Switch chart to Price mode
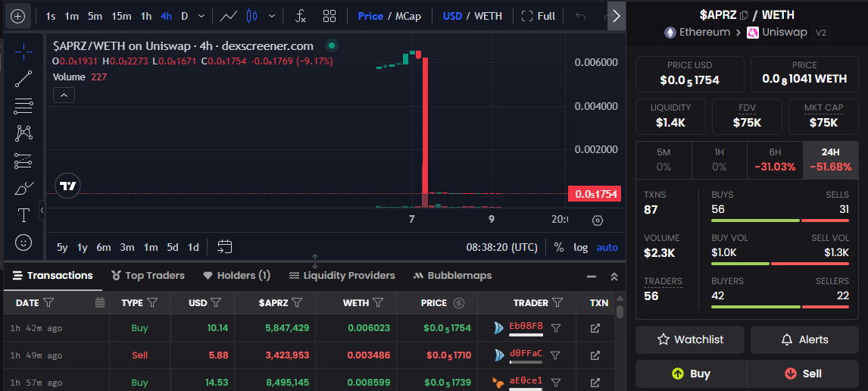 click(370, 16)
